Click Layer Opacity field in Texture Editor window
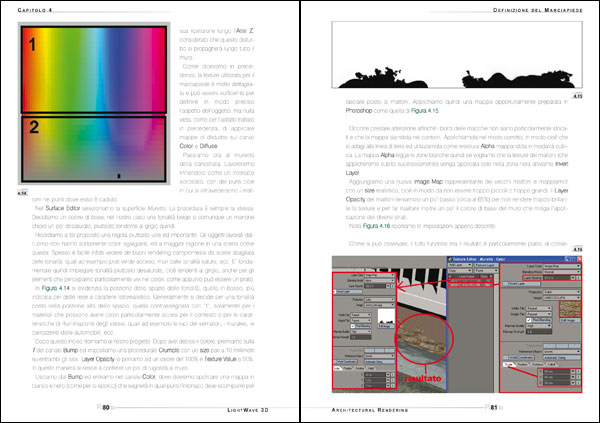The width and height of the screenshot is (600, 423). coord(557,278)
